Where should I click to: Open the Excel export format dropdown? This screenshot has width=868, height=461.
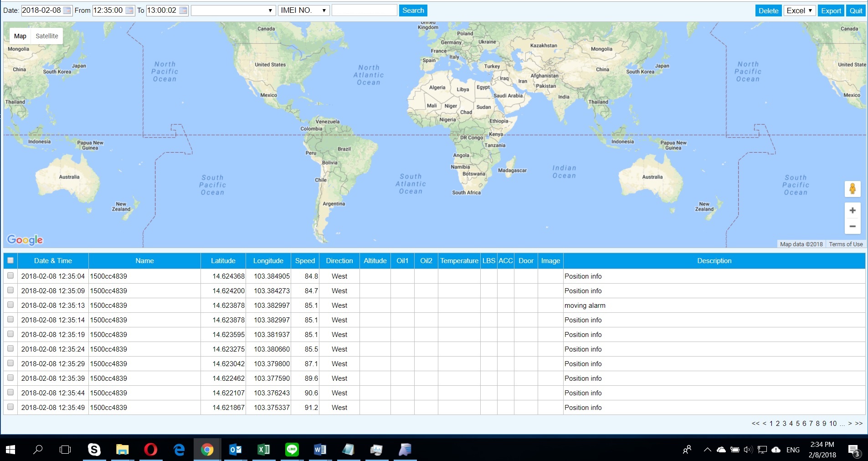click(x=800, y=10)
